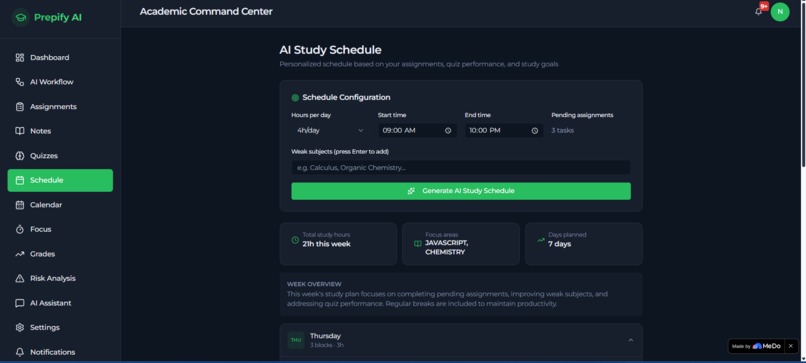Click the Quizzes sidebar icon
The height and width of the screenshot is (363, 806).
20,156
